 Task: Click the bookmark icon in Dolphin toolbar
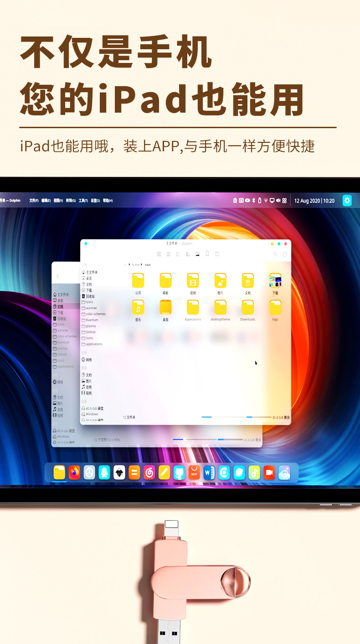207,254
